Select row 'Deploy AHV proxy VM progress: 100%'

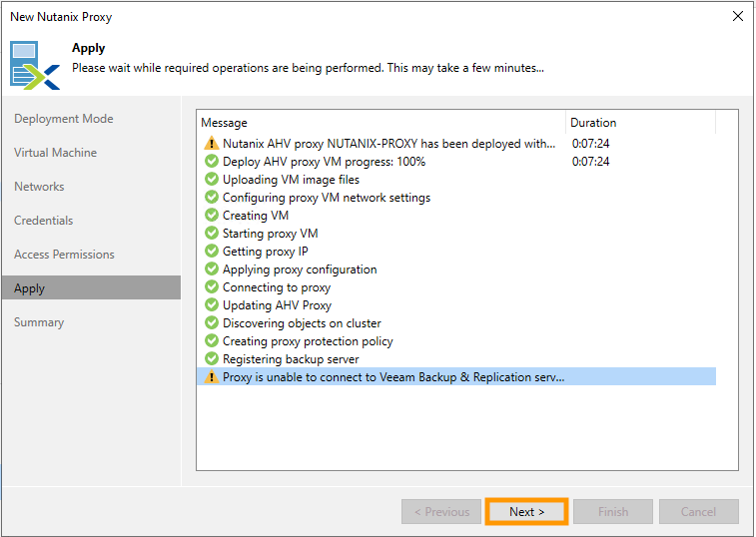pos(456,161)
